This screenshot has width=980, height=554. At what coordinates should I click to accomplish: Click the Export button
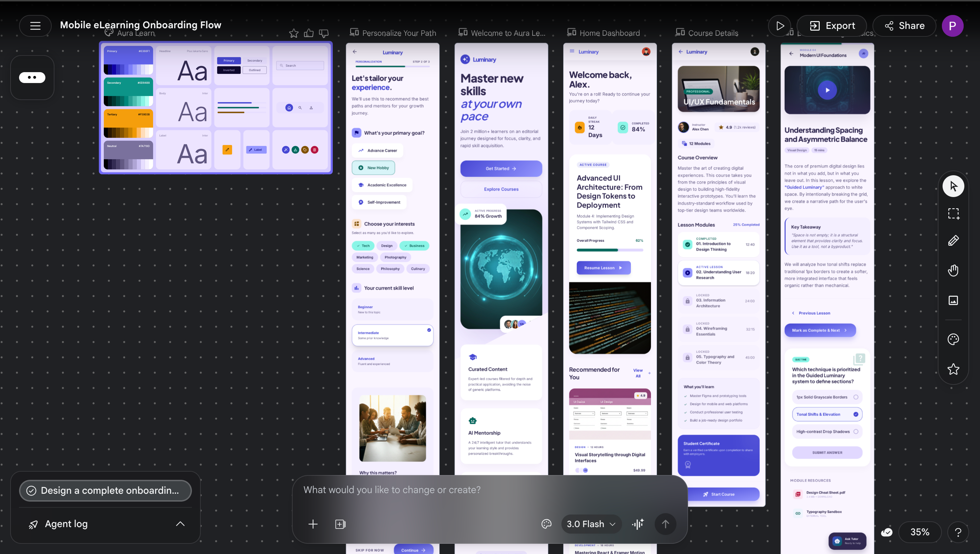832,26
